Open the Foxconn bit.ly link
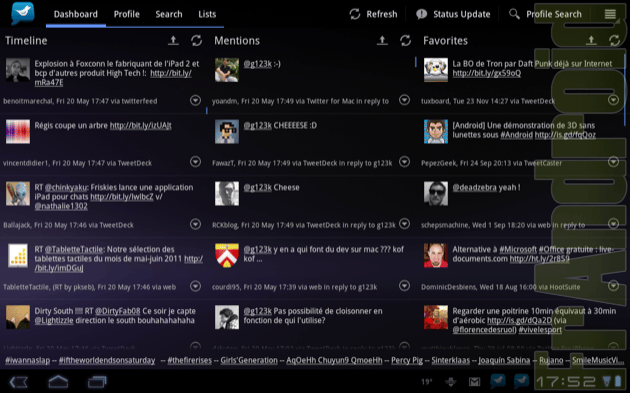This screenshot has height=393, width=630. (x=171, y=73)
